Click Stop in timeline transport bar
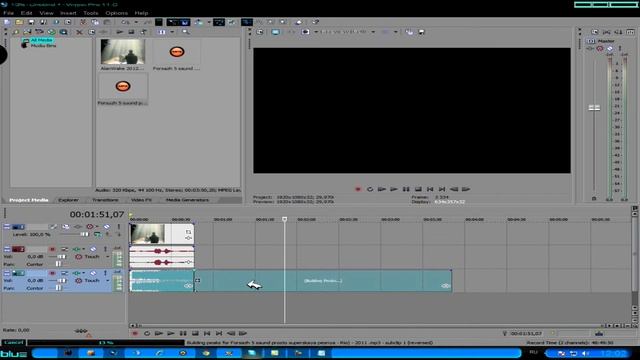640x360 pixels. click(195, 333)
